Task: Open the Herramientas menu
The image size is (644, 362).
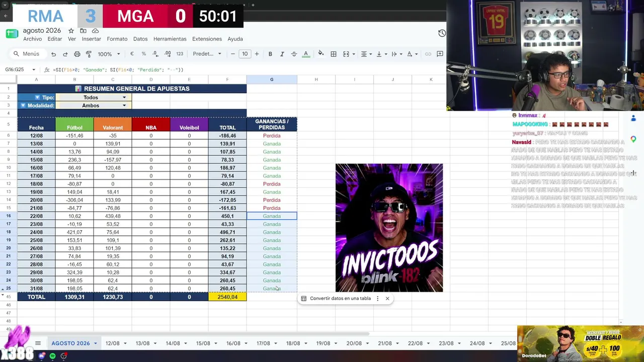Action: click(170, 39)
